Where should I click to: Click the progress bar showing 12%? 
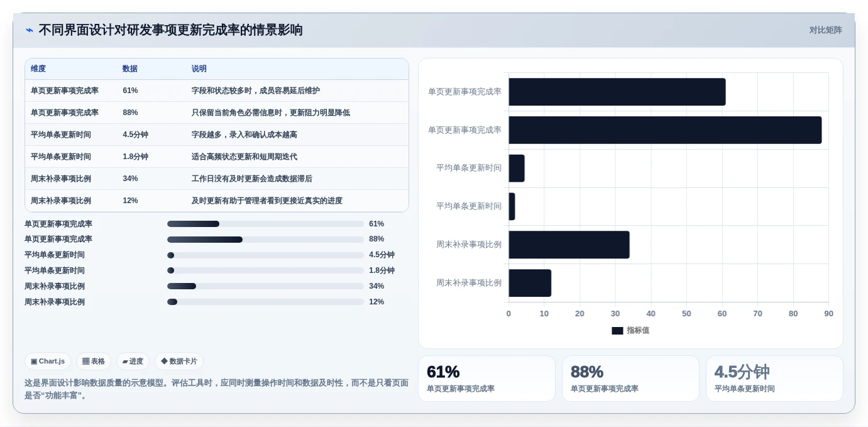(x=265, y=302)
